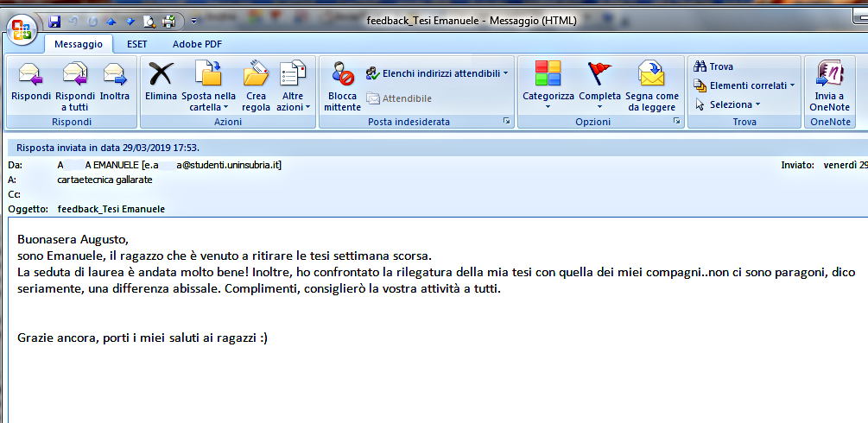Expand the Altre azioni menu

293,85
